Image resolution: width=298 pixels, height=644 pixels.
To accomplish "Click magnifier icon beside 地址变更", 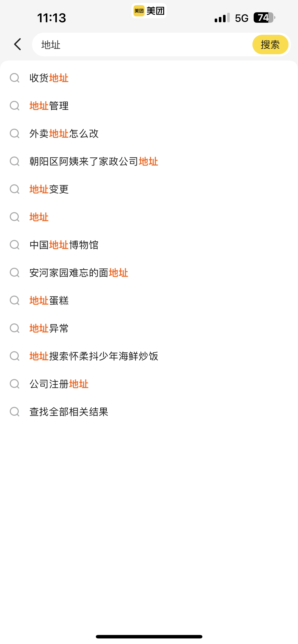I will tap(15, 189).
